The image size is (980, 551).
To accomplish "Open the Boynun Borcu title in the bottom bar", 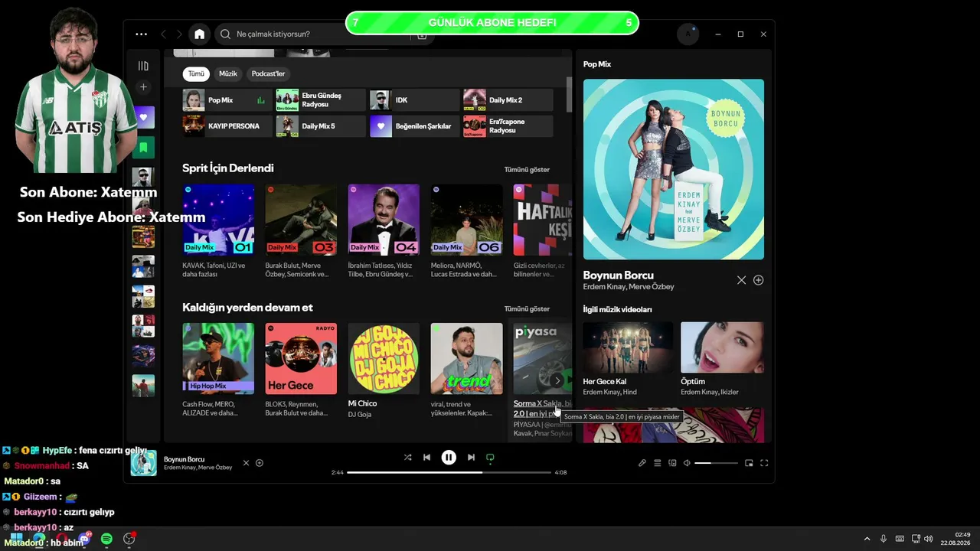I will (x=184, y=459).
